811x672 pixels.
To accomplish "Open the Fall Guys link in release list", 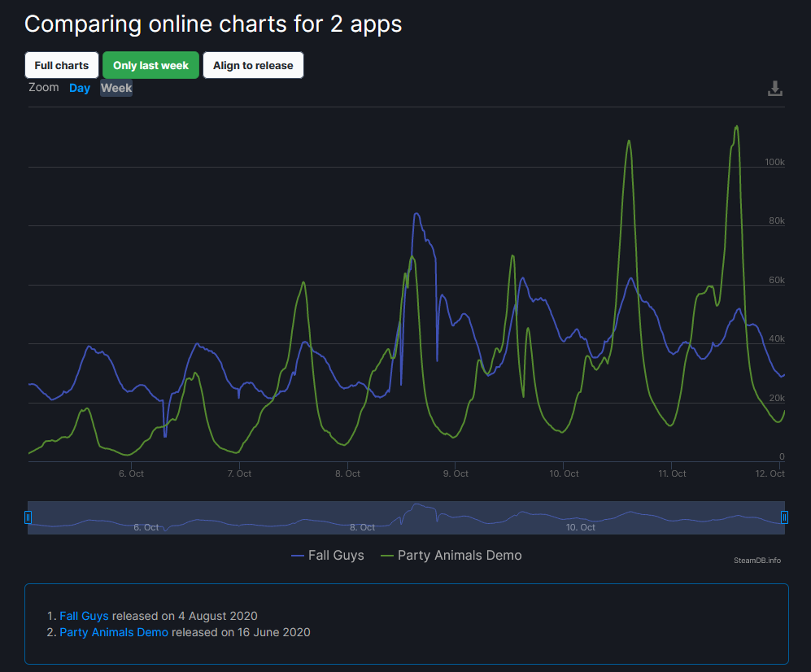I will (x=84, y=616).
